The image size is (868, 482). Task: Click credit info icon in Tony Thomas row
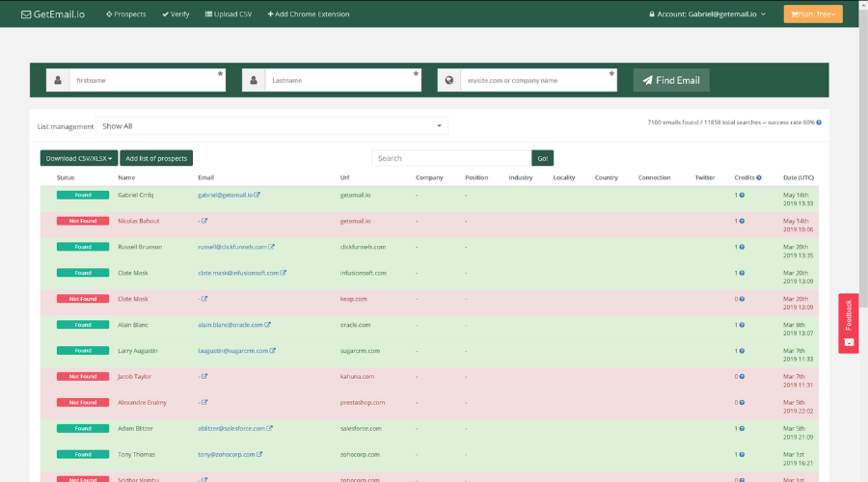point(742,454)
